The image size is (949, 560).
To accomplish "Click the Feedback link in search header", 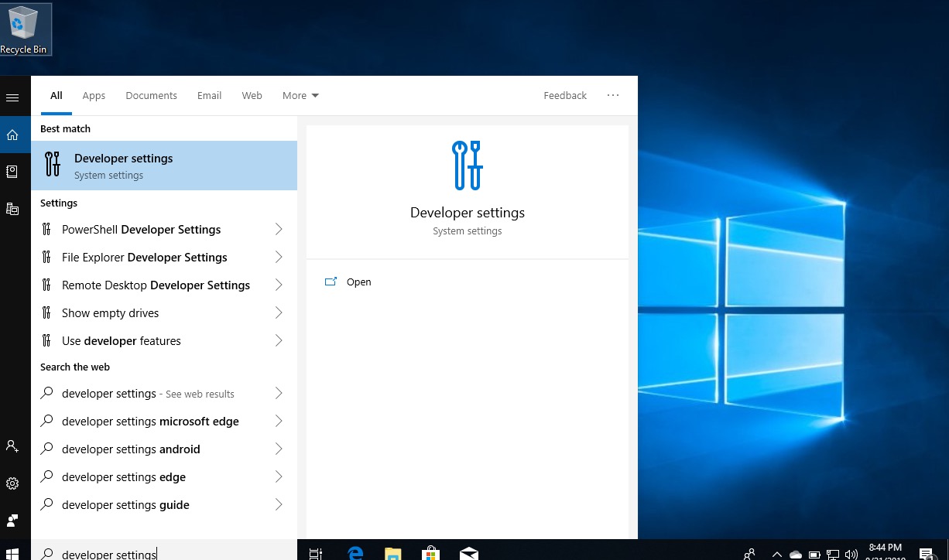I will pyautogui.click(x=565, y=96).
